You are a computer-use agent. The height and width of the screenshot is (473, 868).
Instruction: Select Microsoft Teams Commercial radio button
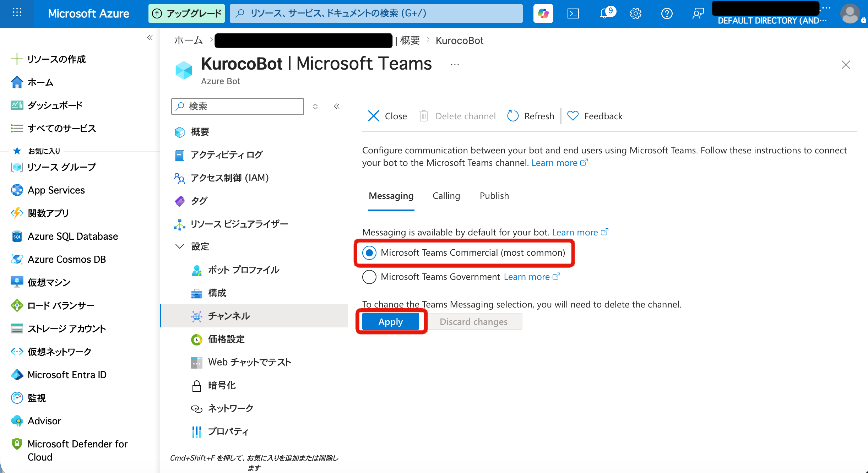tap(369, 253)
